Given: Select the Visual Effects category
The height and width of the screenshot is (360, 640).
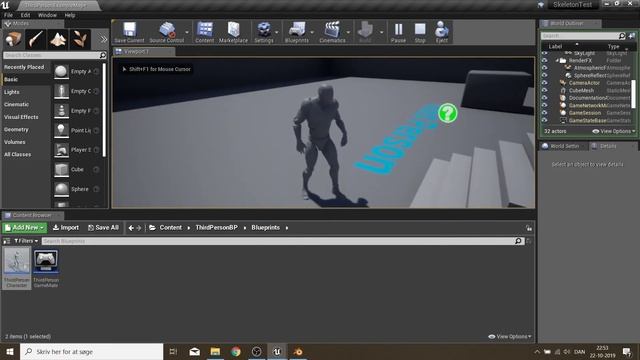Looking at the screenshot, I should 21,117.
